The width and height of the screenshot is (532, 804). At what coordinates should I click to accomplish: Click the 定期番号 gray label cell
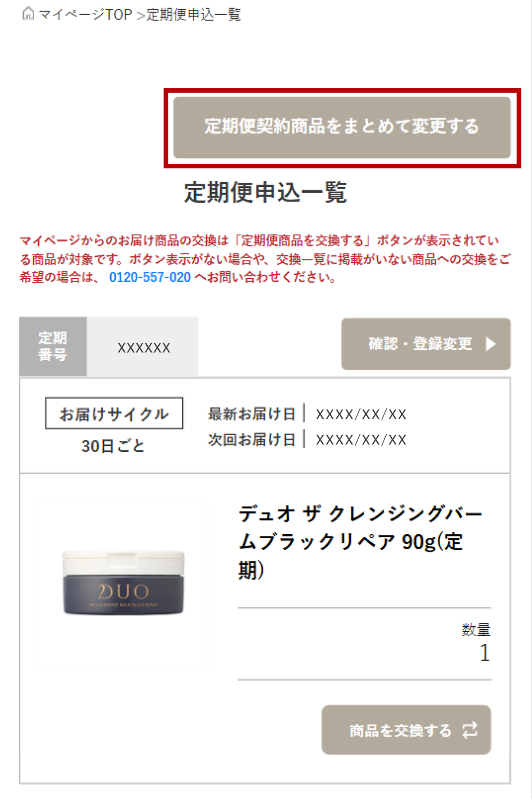coord(53,347)
